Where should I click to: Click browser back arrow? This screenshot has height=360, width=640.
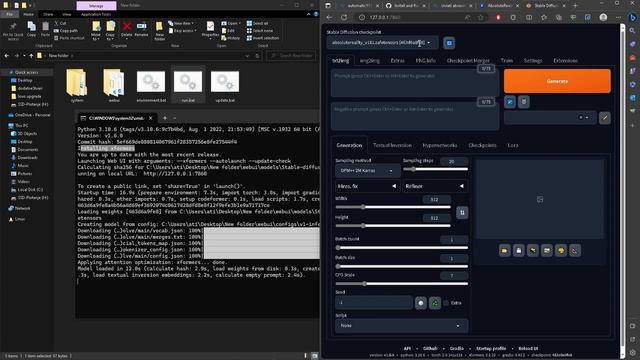329,18
